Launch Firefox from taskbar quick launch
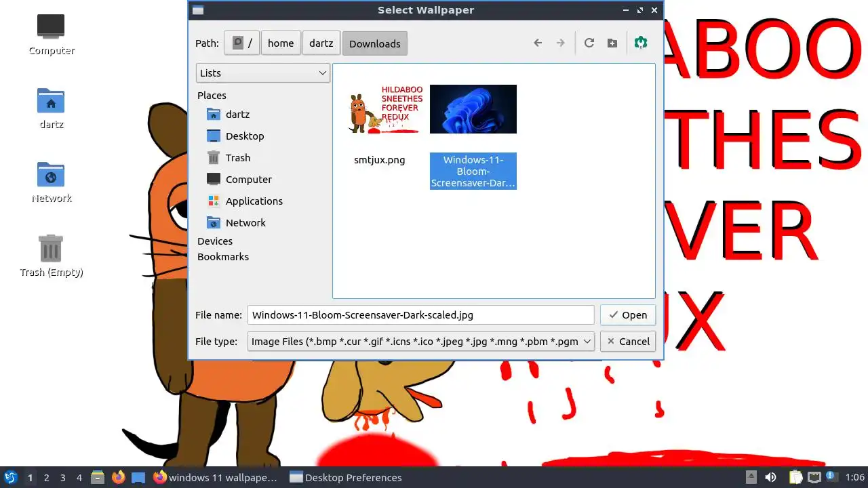 pos(118,478)
